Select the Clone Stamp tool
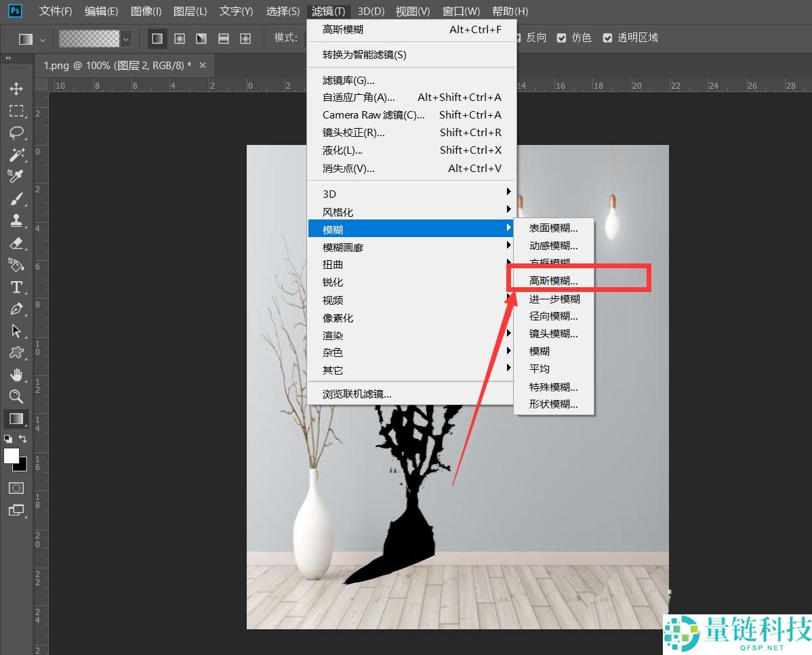812x655 pixels. pyautogui.click(x=16, y=221)
